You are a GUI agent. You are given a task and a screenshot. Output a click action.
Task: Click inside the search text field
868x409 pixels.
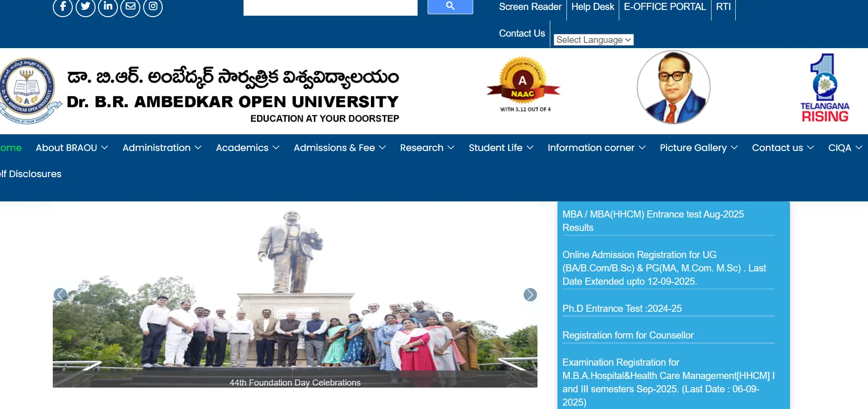(331, 7)
